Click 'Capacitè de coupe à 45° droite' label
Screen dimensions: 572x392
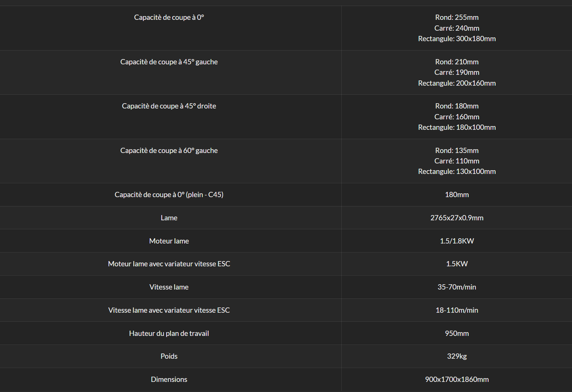point(169,106)
